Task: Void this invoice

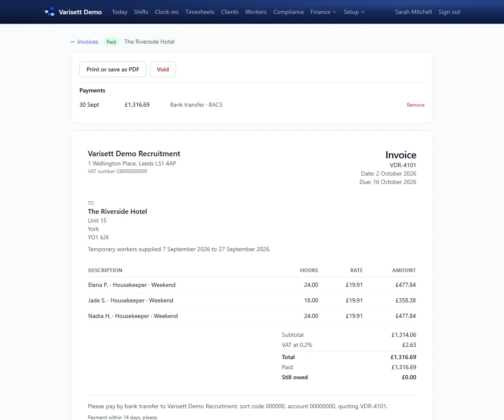Action: pyautogui.click(x=163, y=69)
